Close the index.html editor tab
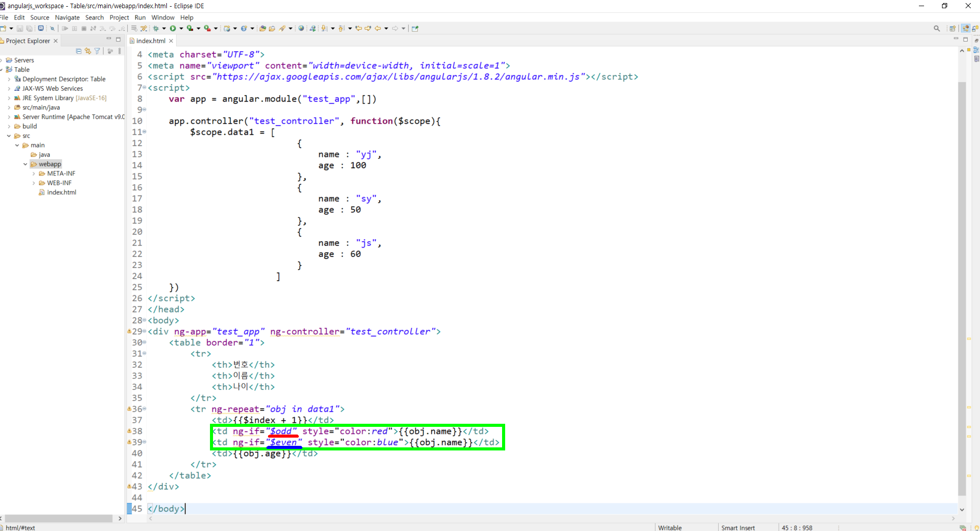The height and width of the screenshot is (531, 980). point(171,41)
